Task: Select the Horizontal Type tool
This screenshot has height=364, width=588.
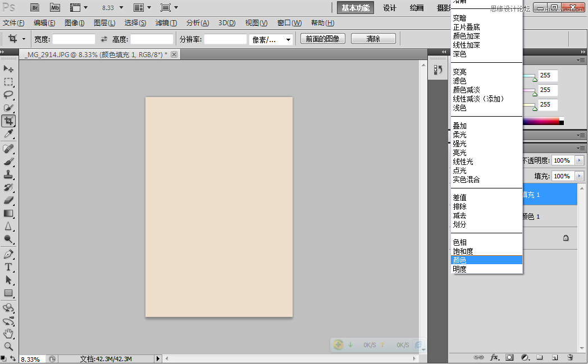Action: (x=8, y=268)
